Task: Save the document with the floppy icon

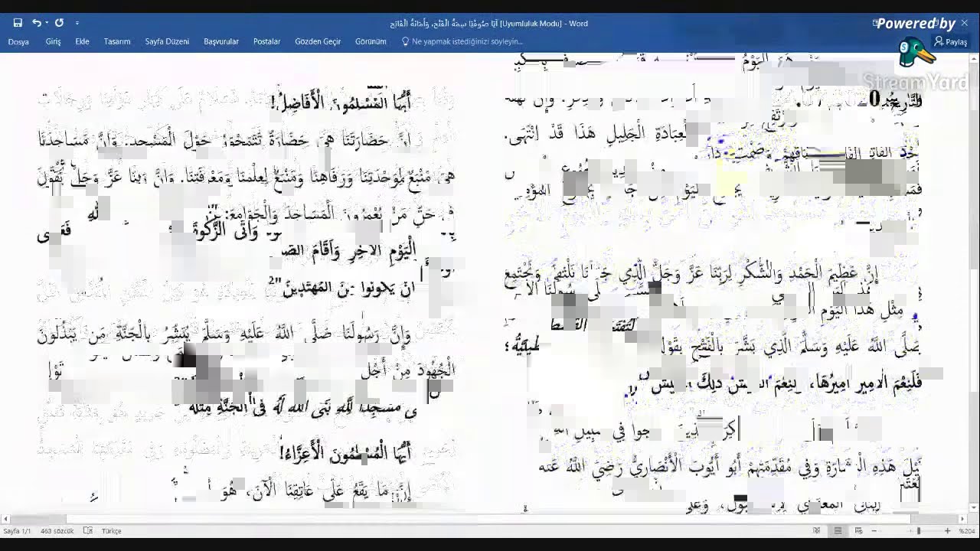Action: pyautogui.click(x=18, y=23)
